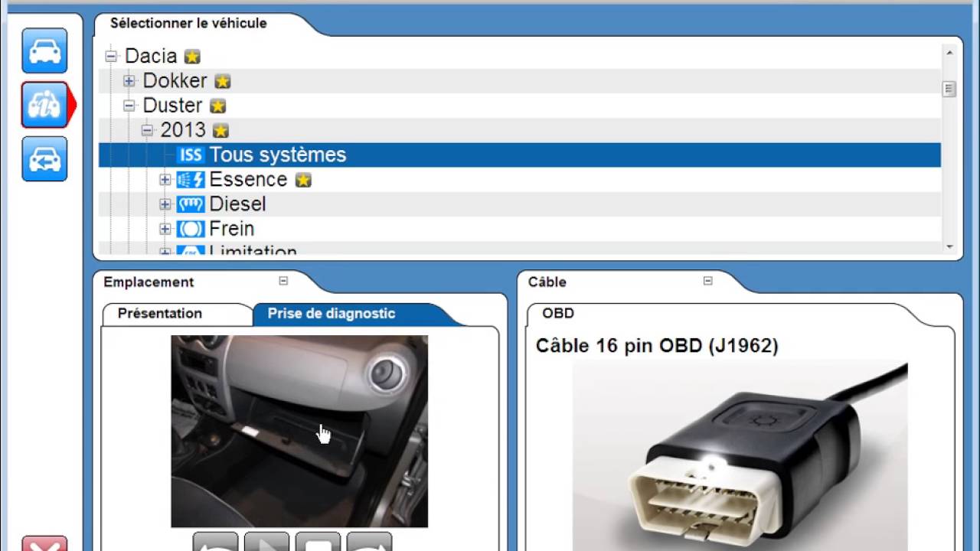Click the vehicle tree scrollbar down arrow
This screenshot has width=980, height=551.
[949, 246]
